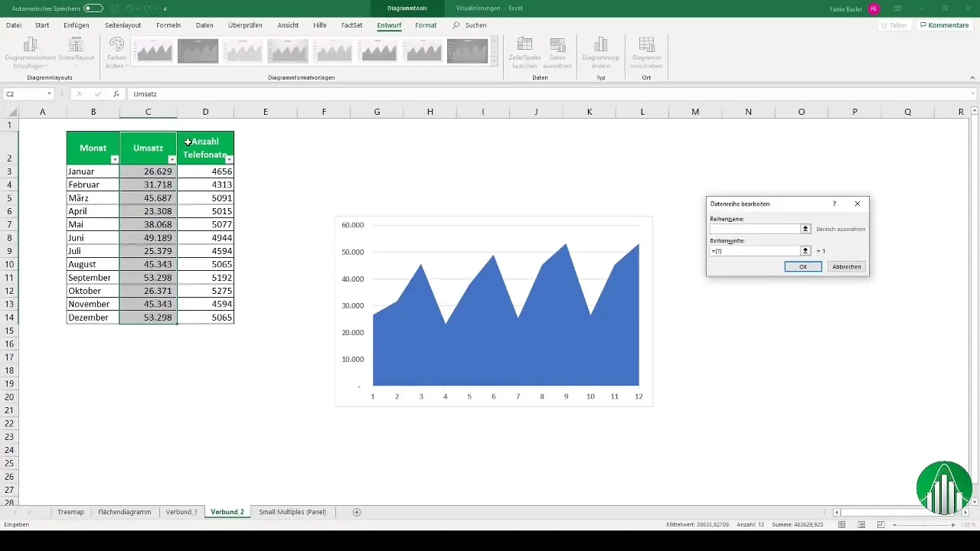Switch to the Flächendiagramm sheet tab
Screen dimensions: 980x551
tap(125, 512)
